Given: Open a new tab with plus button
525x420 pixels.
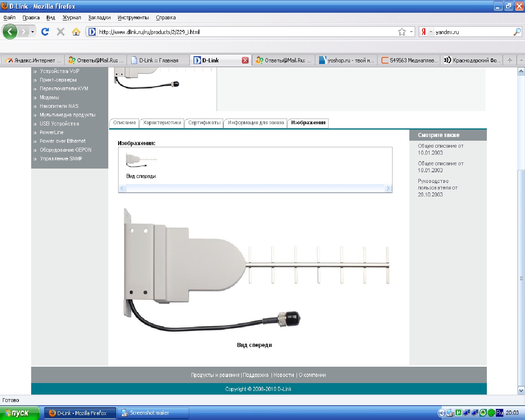Looking at the screenshot, I should 510,60.
